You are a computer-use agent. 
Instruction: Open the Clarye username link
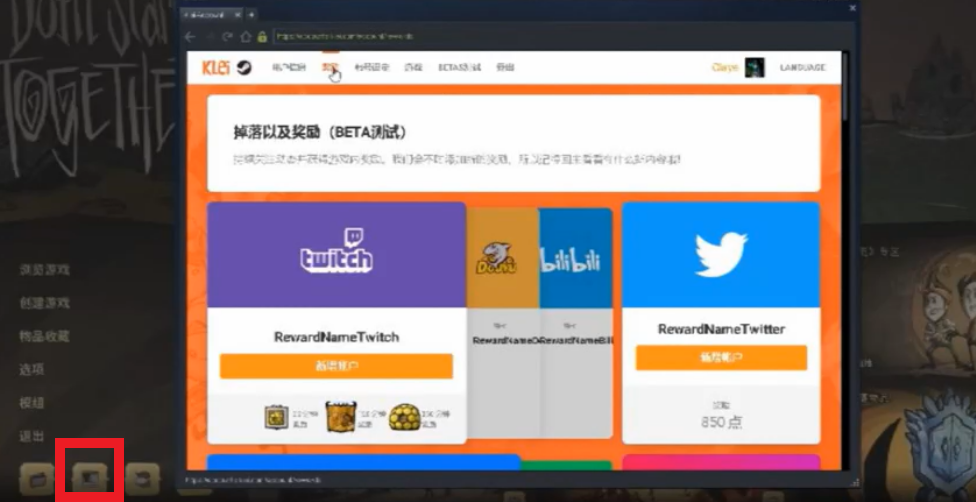[725, 67]
